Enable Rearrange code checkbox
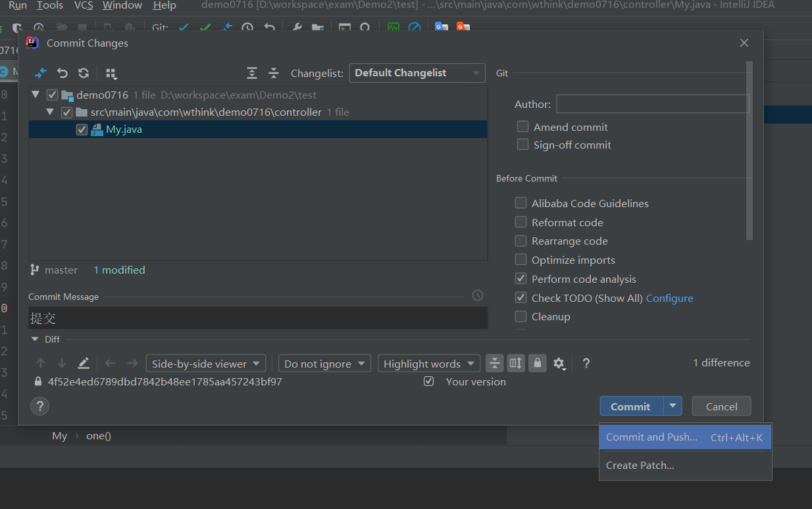Screen dimensions: 812x509 click(x=520, y=241)
